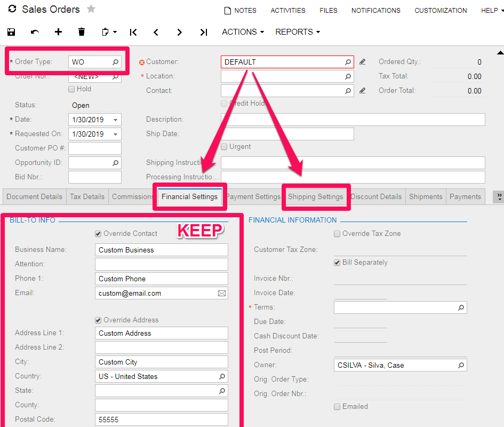
Task: Open the NOTES link
Action: [240, 11]
